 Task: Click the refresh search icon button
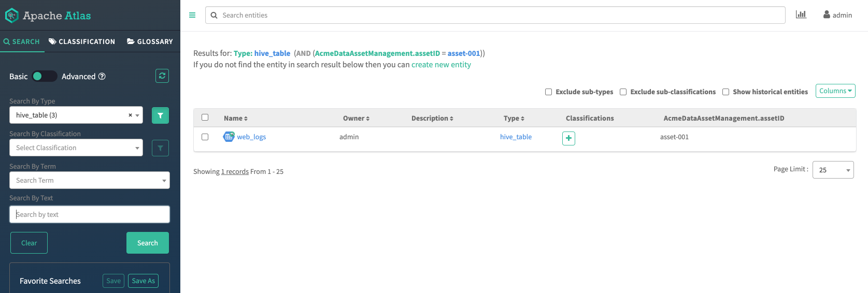pos(162,76)
